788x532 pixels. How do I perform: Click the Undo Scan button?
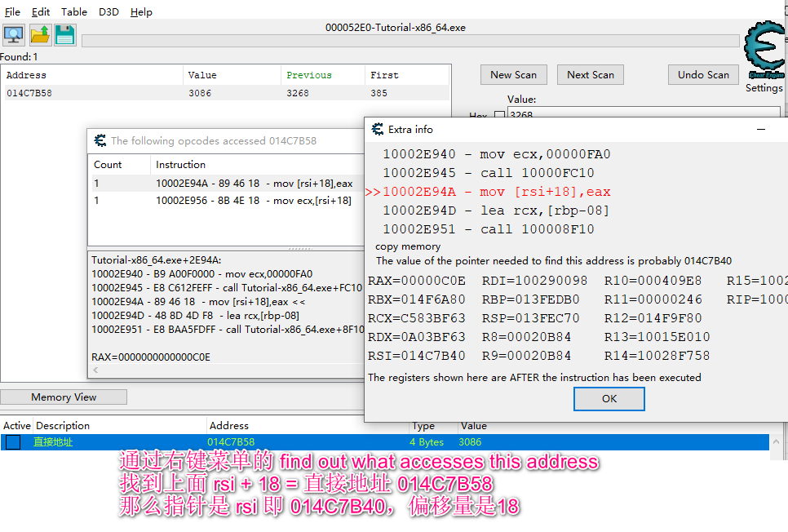point(703,74)
